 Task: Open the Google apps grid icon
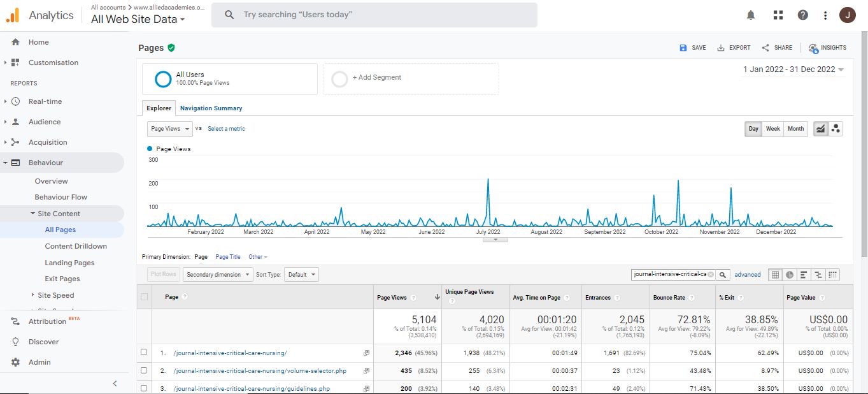click(x=778, y=15)
